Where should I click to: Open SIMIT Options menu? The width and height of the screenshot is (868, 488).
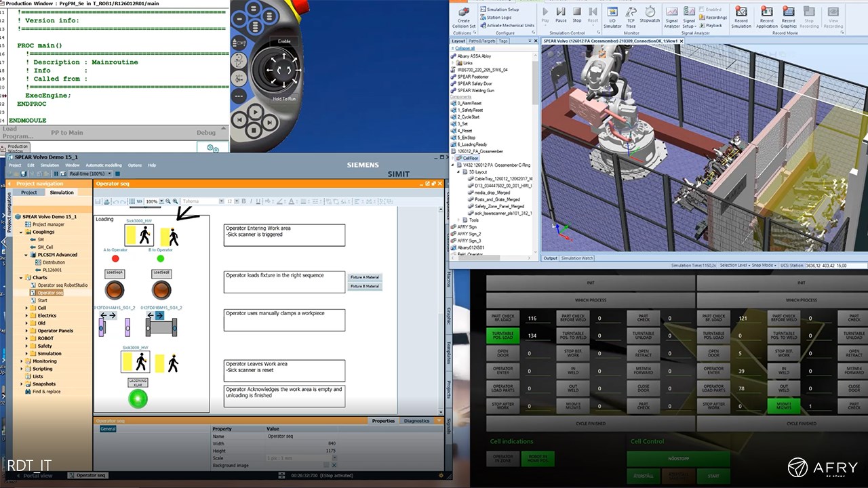(135, 165)
